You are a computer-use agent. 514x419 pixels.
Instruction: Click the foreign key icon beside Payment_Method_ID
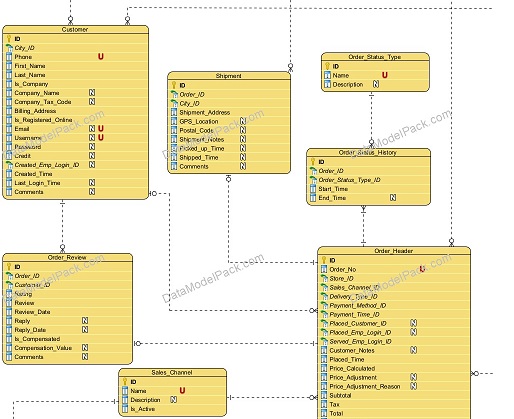click(x=324, y=305)
